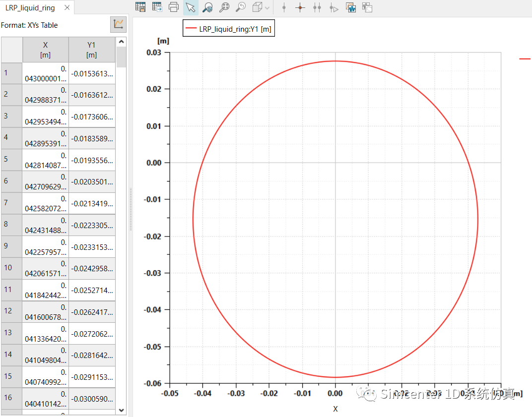Select the Y1 [m] column header
The image size is (532, 417).
[91, 50]
